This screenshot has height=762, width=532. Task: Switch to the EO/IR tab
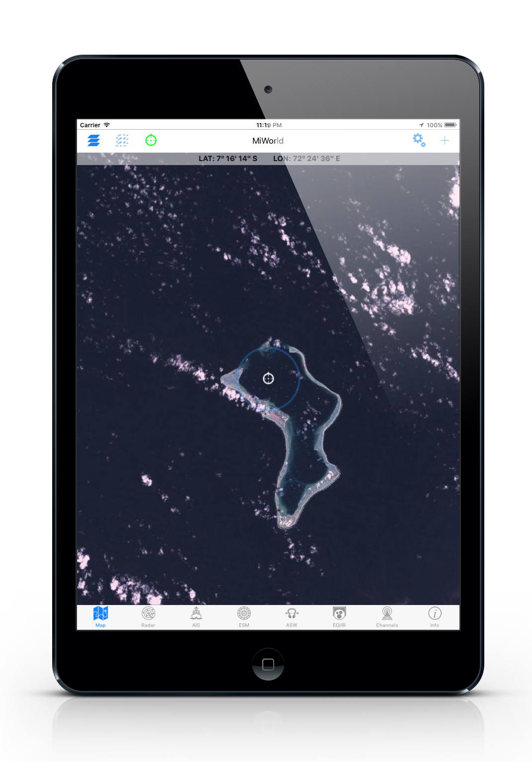pos(339,617)
